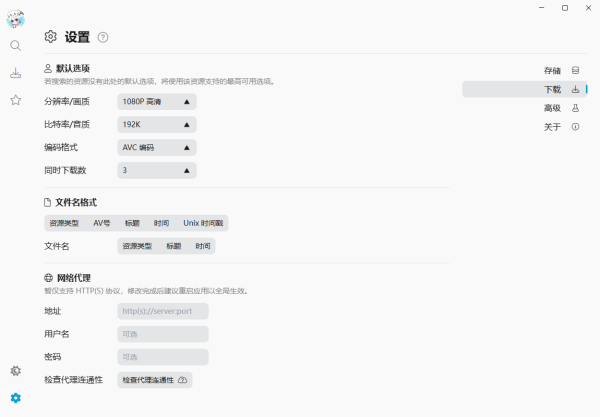
Task: Click the gear icon next to 设置 title
Action: (x=51, y=37)
